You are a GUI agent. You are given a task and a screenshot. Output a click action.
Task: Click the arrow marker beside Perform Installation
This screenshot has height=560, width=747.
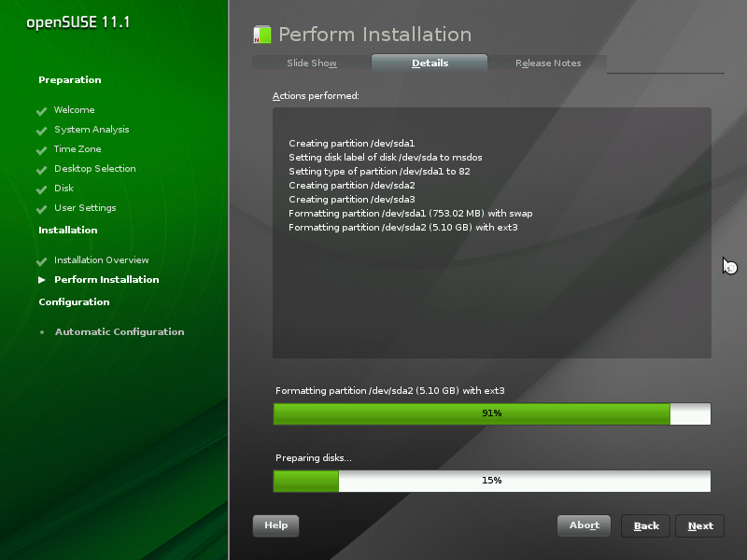coord(42,280)
